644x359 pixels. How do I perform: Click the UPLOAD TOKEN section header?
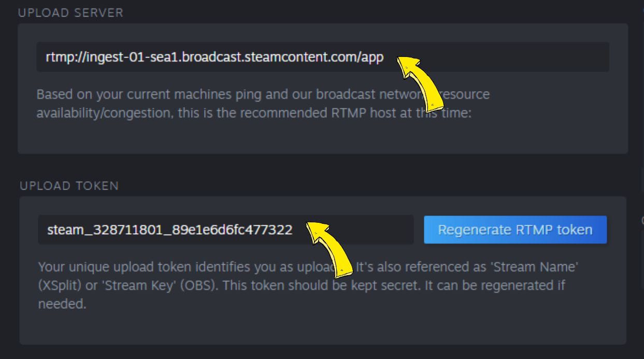point(69,185)
